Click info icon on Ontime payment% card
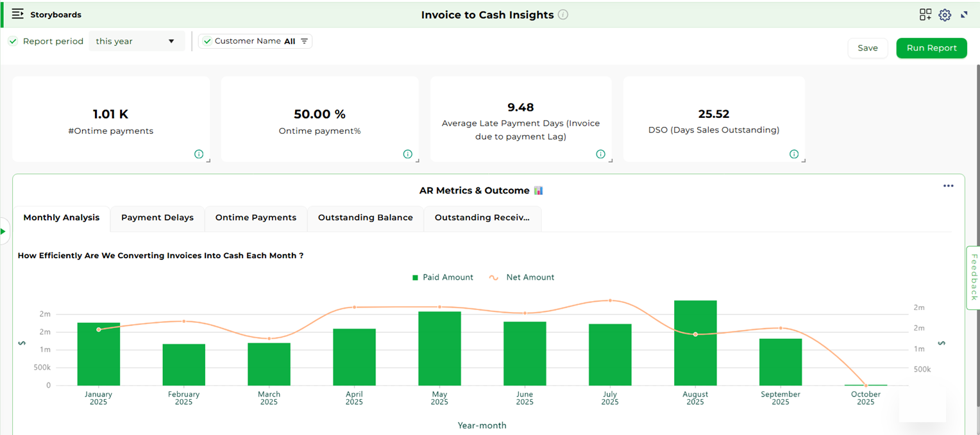 pyautogui.click(x=407, y=154)
